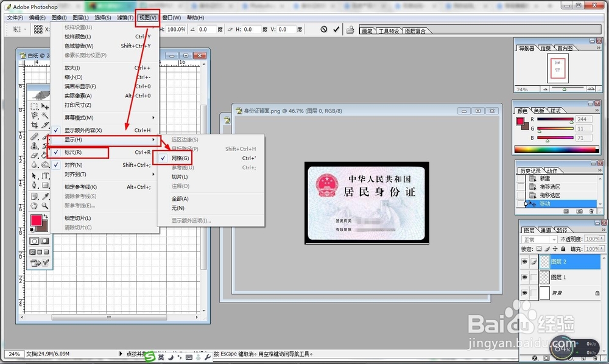Open the History panel flyout menu
The height and width of the screenshot is (364, 609).
(599, 170)
